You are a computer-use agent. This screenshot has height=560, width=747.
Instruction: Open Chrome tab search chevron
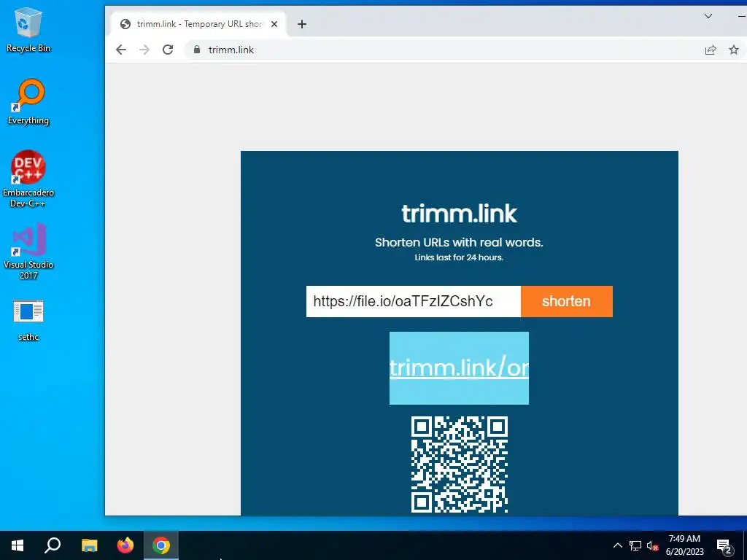708,16
